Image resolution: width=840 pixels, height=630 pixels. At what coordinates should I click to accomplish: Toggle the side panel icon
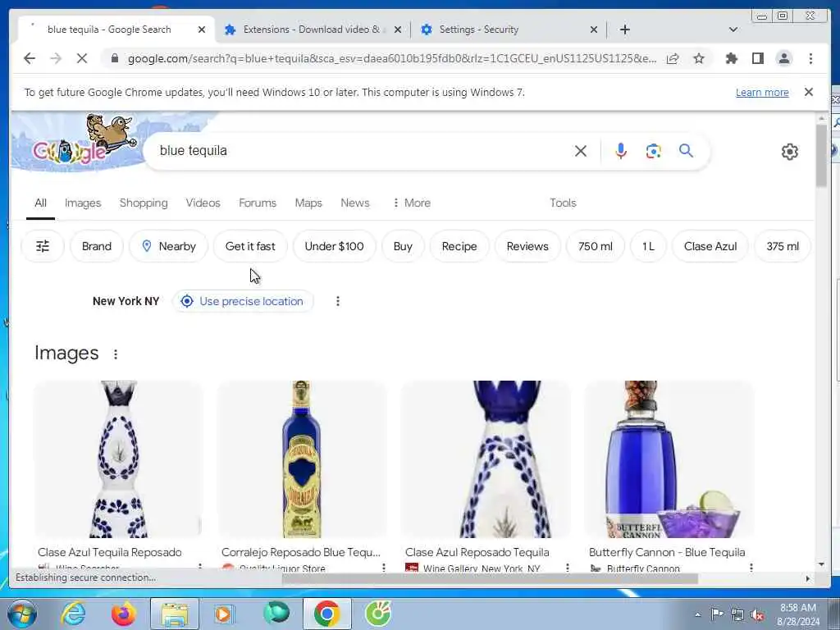757,58
